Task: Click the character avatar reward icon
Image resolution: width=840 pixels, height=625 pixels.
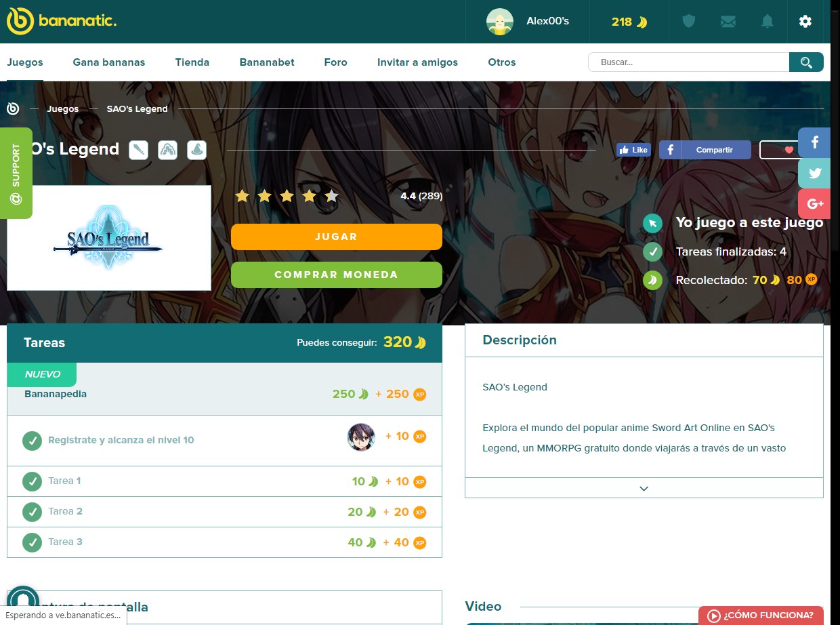Action: 361,437
